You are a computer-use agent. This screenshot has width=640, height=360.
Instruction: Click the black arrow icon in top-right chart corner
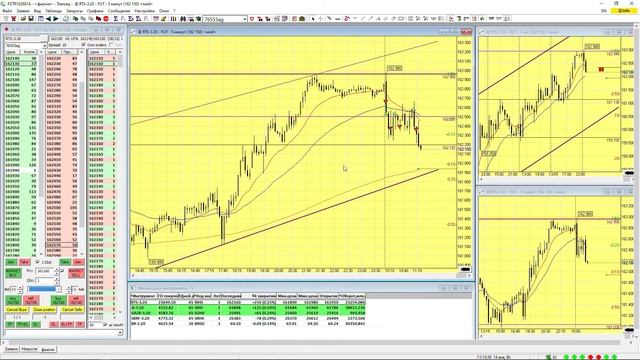point(629,173)
